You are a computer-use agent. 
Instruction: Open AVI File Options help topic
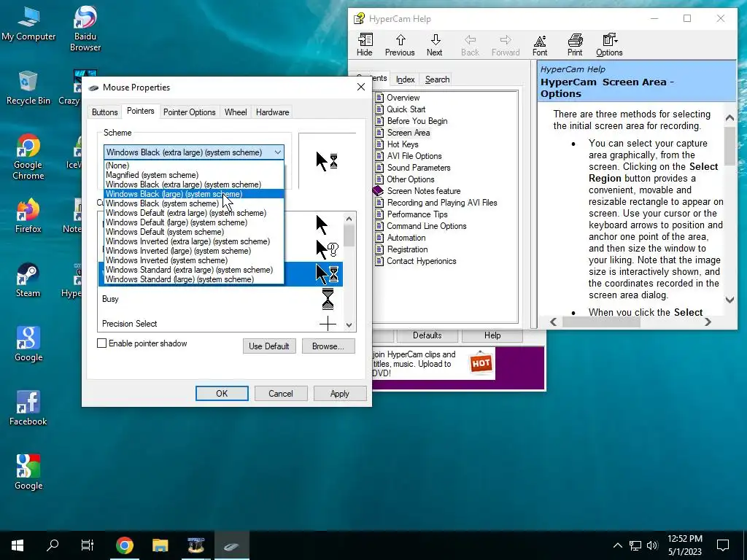pos(414,156)
